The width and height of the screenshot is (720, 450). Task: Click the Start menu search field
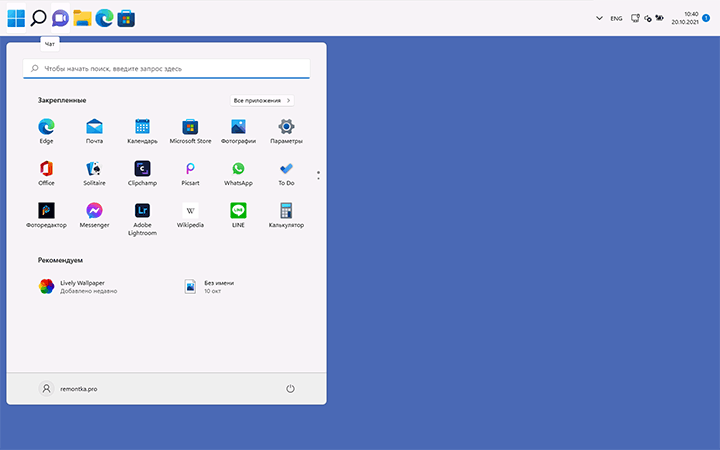click(x=166, y=68)
